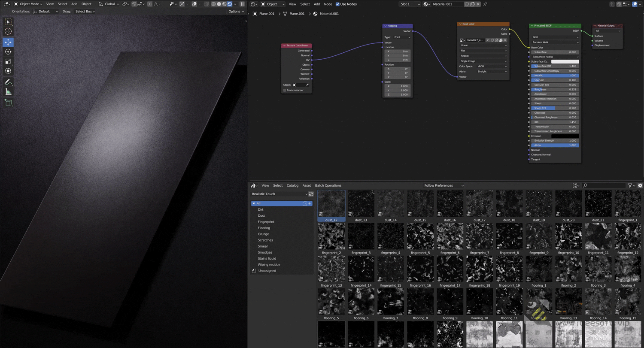Viewport: 644px width, 348px height.
Task: Open asset browser Catalog menu
Action: pos(292,185)
